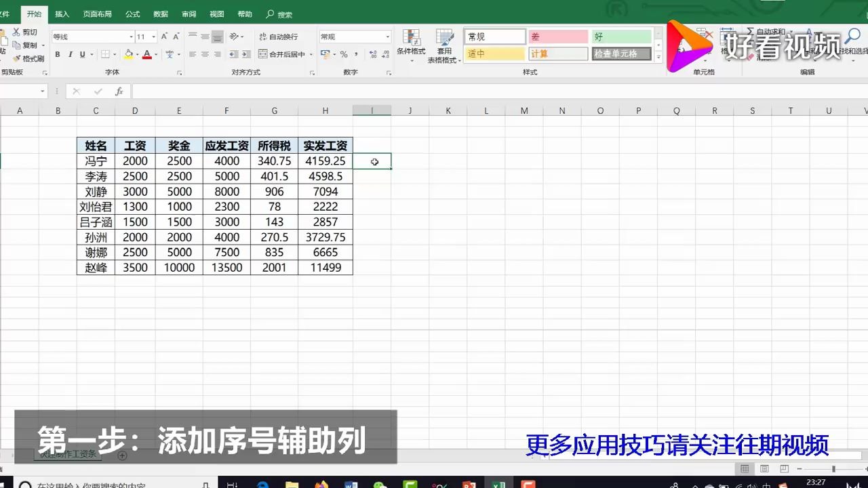Open font color dropdown arrow
868x488 pixels.
click(x=156, y=54)
